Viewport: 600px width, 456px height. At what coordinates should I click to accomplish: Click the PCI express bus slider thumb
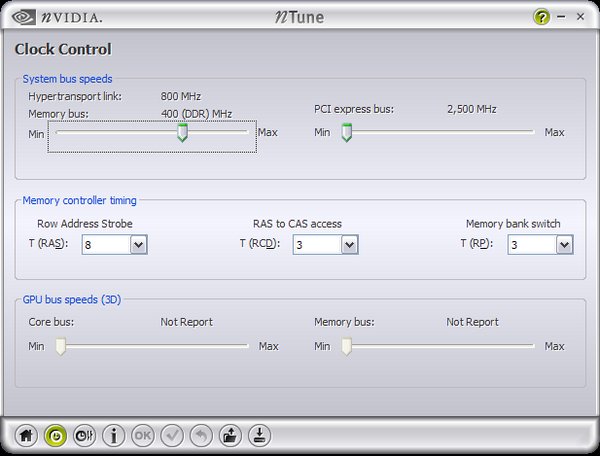coord(347,132)
